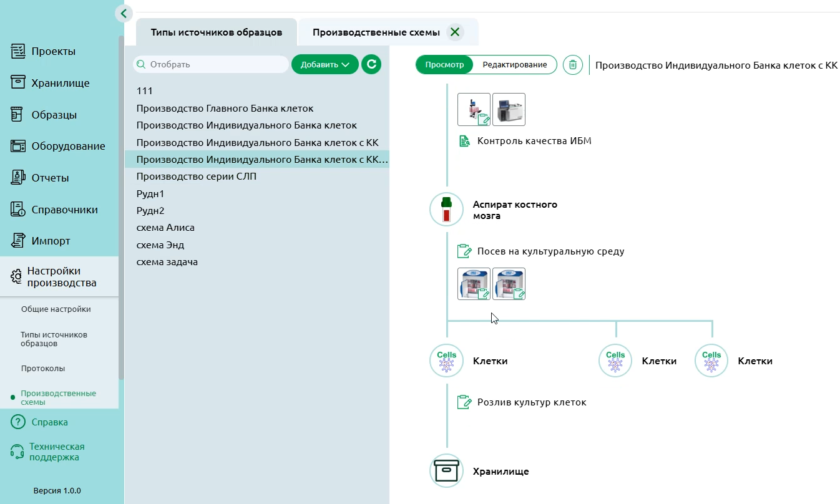This screenshot has width=840, height=504.
Task: Select the Просмотр view mode
Action: (444, 64)
